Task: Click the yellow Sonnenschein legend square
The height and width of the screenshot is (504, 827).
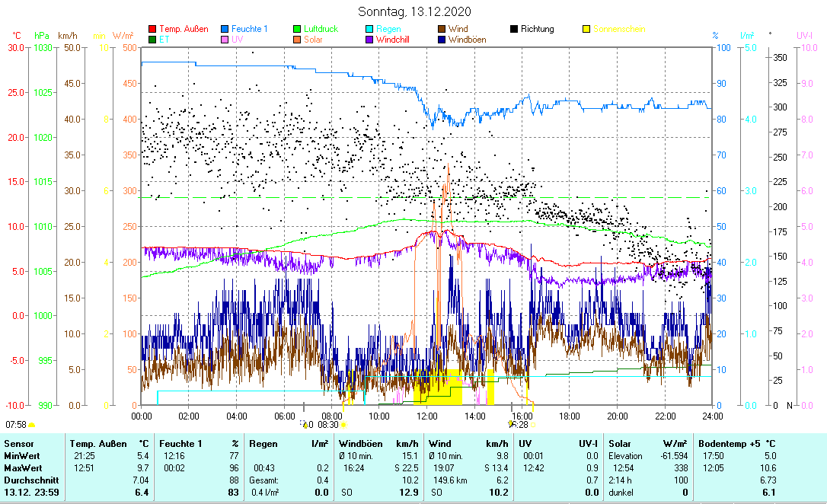Action: (587, 29)
